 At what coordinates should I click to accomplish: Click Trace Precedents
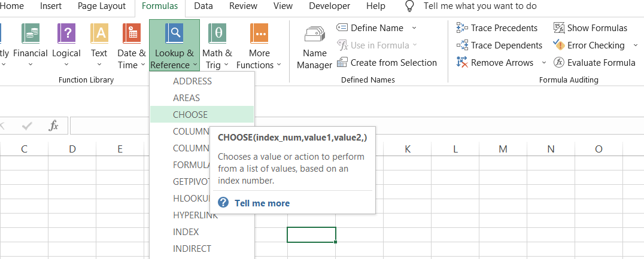[x=497, y=28]
